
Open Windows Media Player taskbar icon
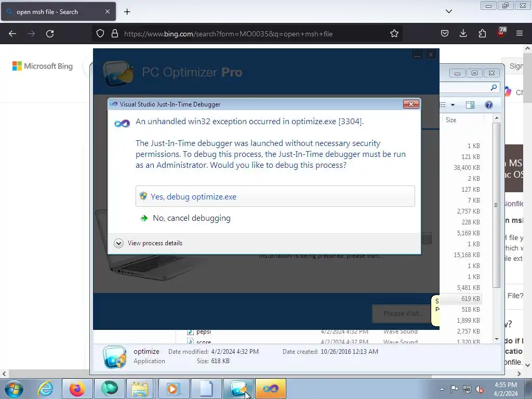pos(173,389)
